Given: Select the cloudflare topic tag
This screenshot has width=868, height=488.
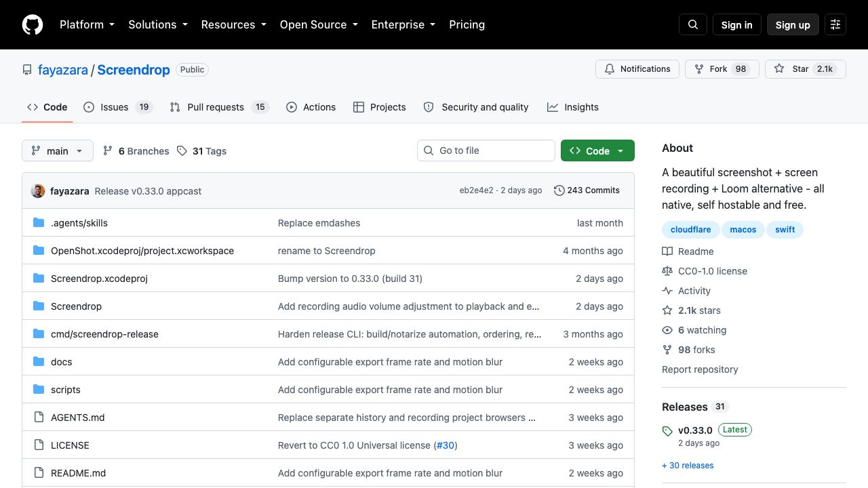Looking at the screenshot, I should click(x=690, y=230).
